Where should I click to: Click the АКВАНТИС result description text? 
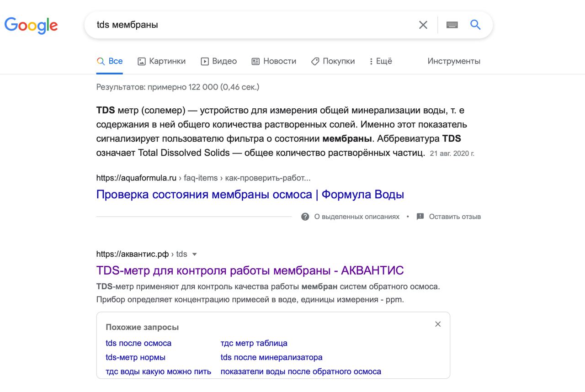[268, 293]
